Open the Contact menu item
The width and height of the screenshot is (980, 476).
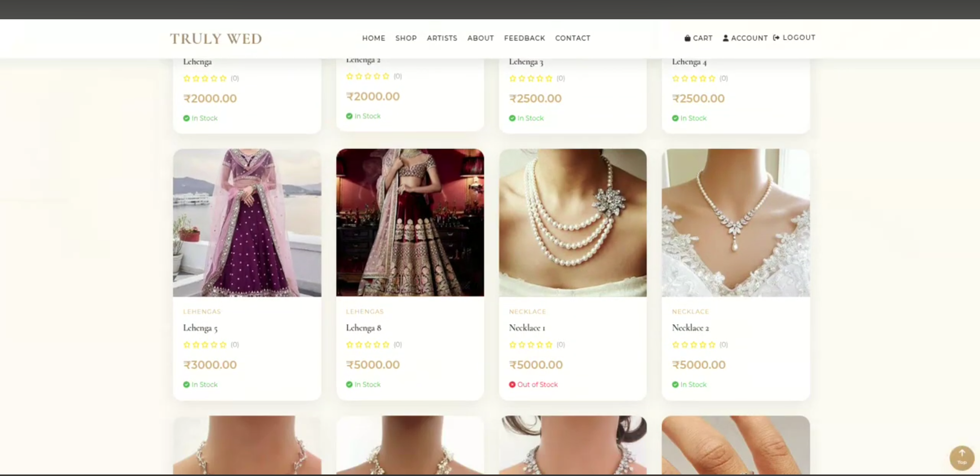point(572,38)
